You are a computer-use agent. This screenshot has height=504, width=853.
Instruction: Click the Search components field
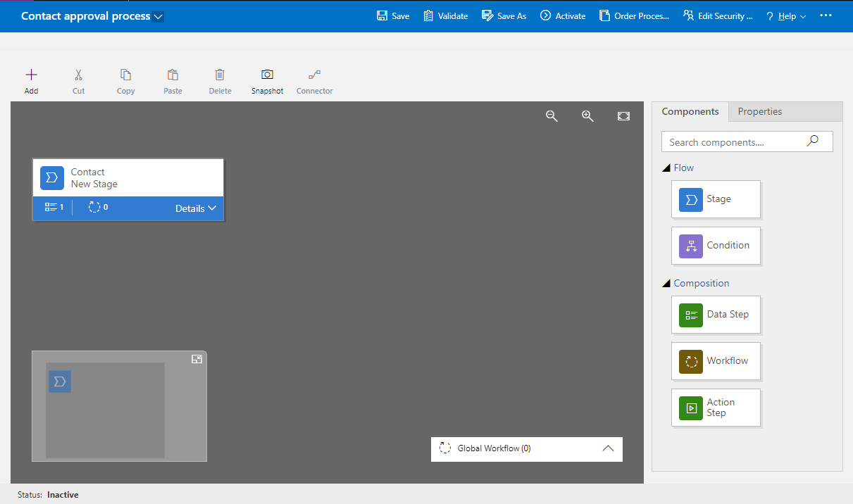(x=735, y=142)
